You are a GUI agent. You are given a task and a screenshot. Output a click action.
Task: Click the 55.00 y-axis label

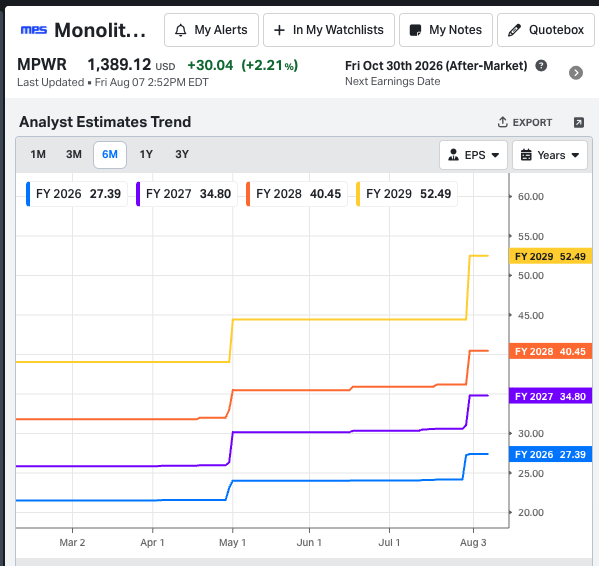[531, 236]
